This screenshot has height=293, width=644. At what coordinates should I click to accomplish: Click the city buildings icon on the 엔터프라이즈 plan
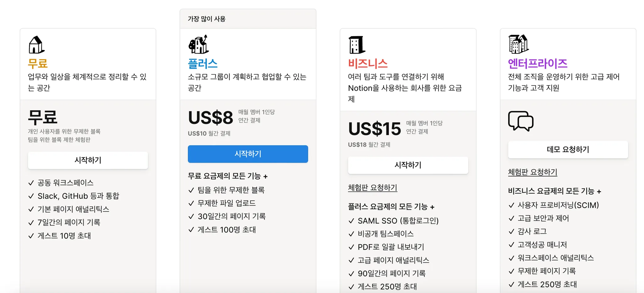(x=519, y=44)
